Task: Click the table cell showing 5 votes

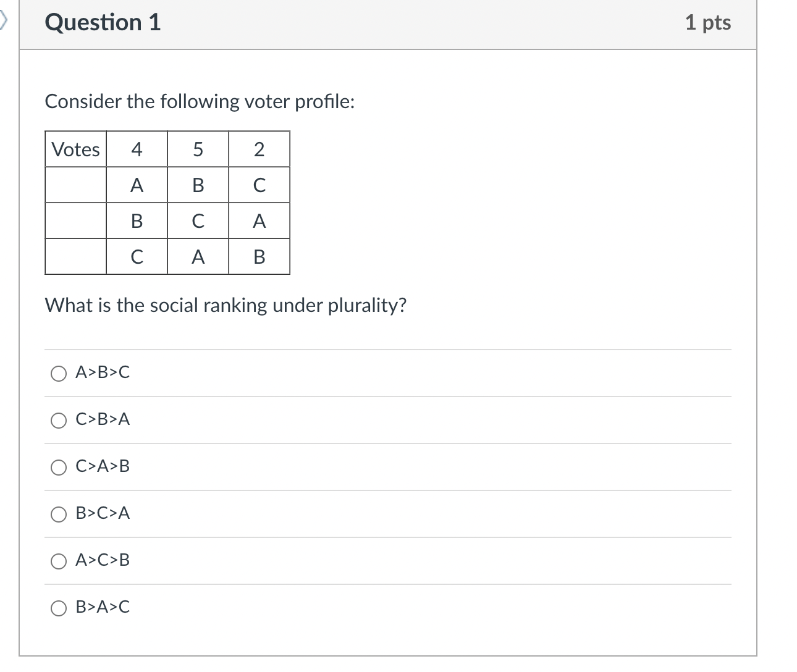Action: click(x=198, y=149)
